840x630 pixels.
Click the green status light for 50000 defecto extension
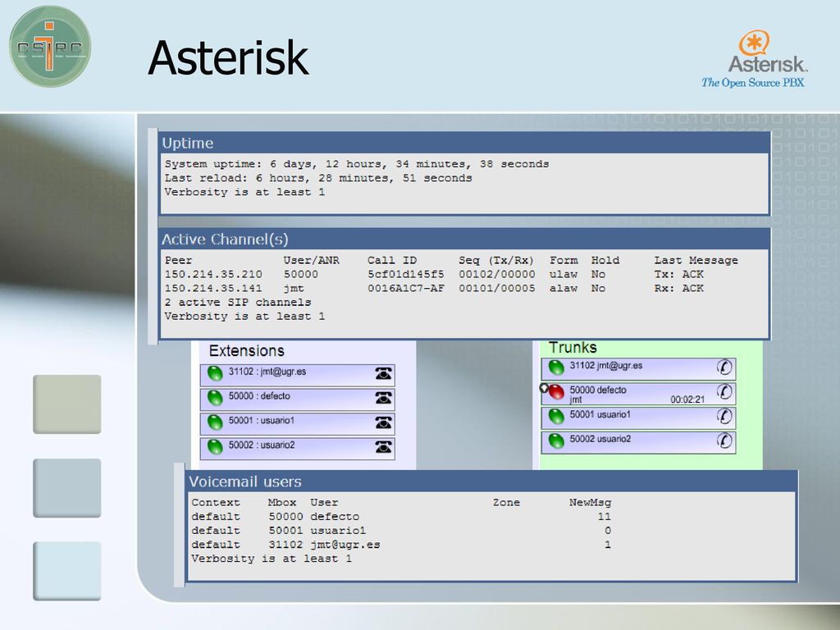pos(215,398)
